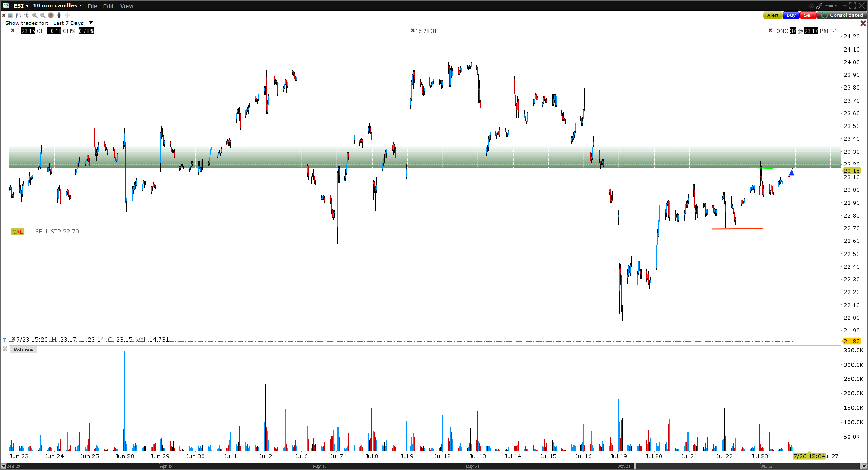Click the Vol: 14,731 readout
Viewport: 868px width, 470px height.
click(x=152, y=339)
